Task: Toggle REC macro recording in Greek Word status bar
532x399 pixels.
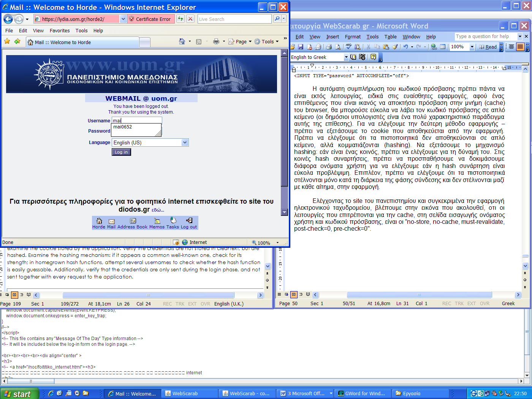Action: [446, 303]
